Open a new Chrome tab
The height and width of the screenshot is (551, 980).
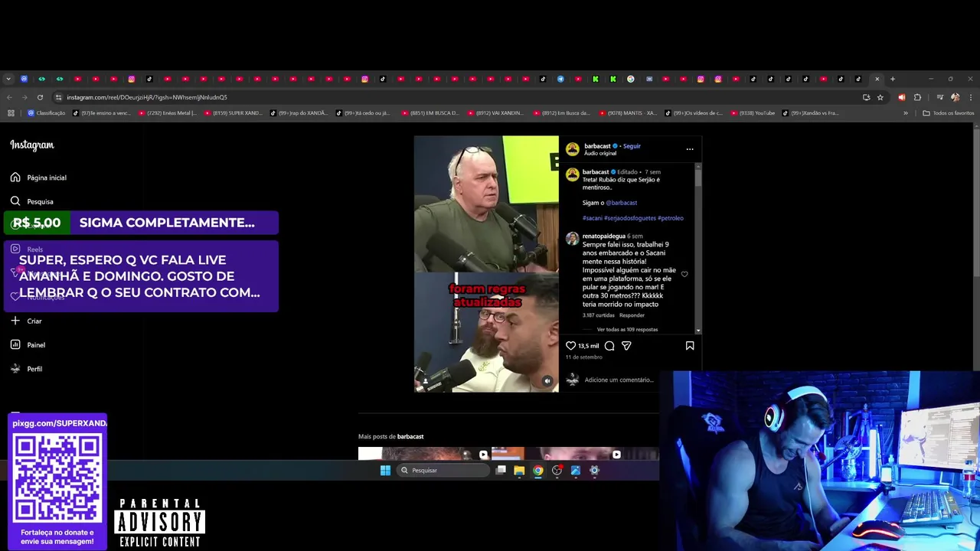click(x=893, y=79)
